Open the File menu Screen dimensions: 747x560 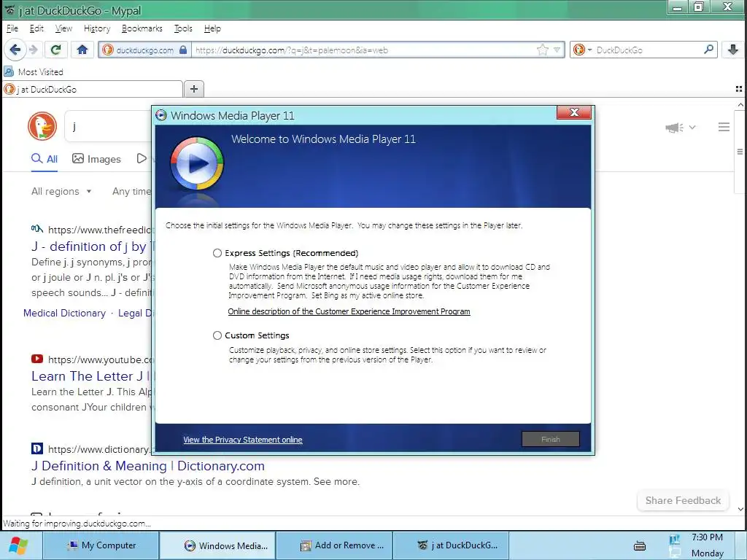[x=12, y=28]
